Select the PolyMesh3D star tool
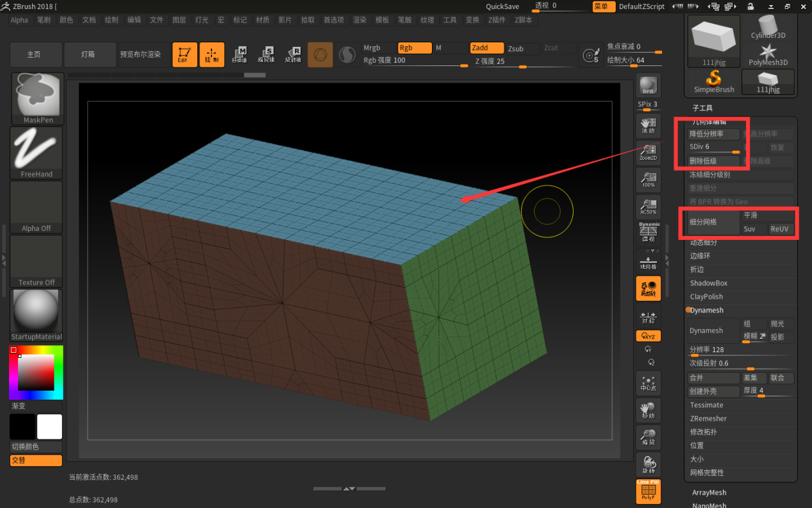Viewport: 812px width, 508px height. coord(768,55)
